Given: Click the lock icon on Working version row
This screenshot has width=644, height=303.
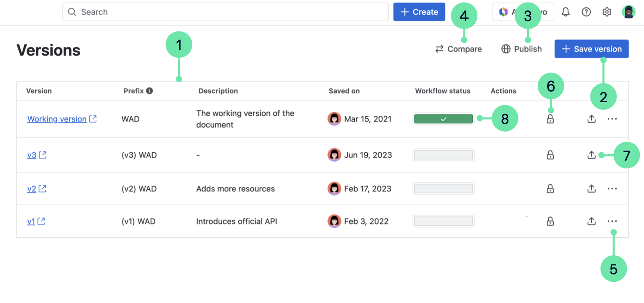Looking at the screenshot, I should pyautogui.click(x=550, y=119).
